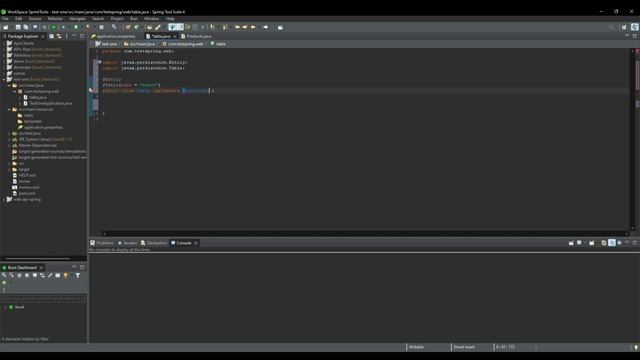640x360 pixels.
Task: Open Package Explorer view menu (three dots)
Action: 67,36
